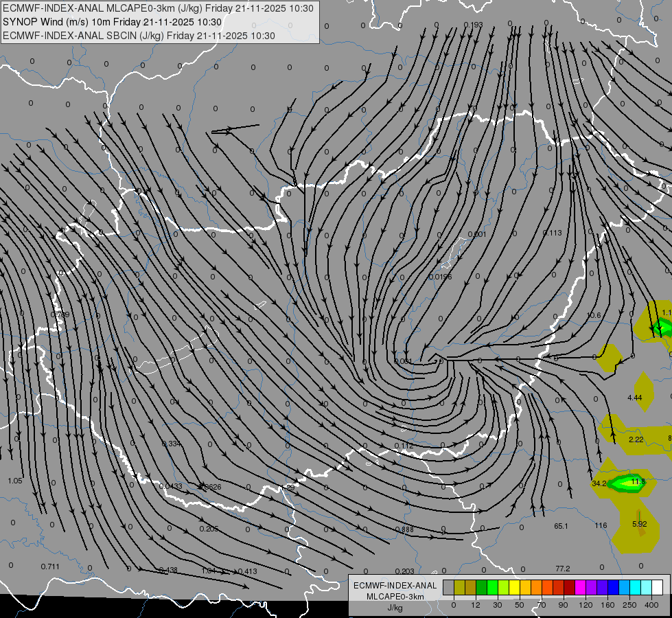This screenshot has width=672, height=618.
Task: Click the map value 1.05
Action: click(15, 481)
